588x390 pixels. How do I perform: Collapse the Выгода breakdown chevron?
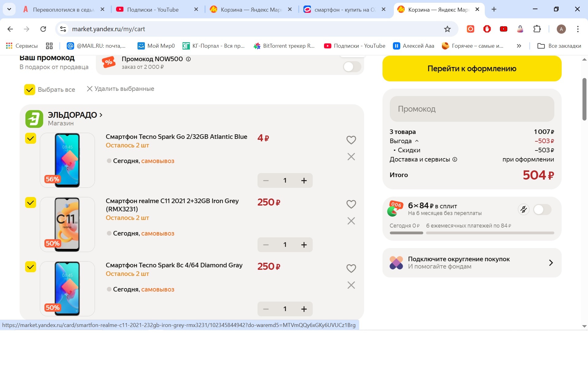(417, 141)
